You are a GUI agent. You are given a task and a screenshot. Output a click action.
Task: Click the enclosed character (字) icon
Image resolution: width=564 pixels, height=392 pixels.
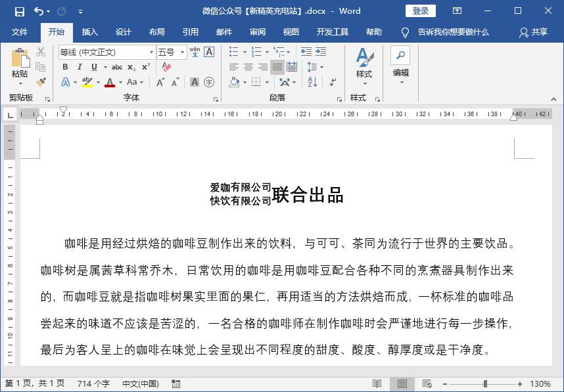[x=209, y=82]
